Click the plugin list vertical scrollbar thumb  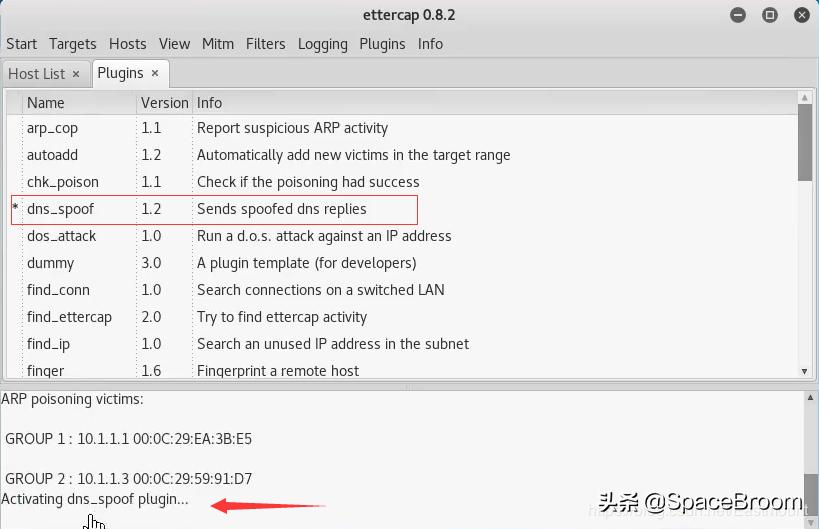click(805, 142)
